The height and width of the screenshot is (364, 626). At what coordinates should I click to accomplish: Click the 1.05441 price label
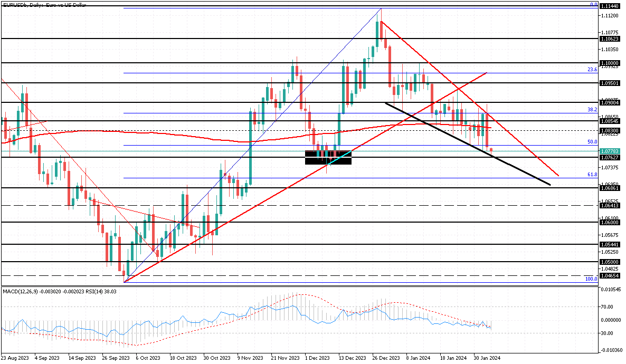610,244
